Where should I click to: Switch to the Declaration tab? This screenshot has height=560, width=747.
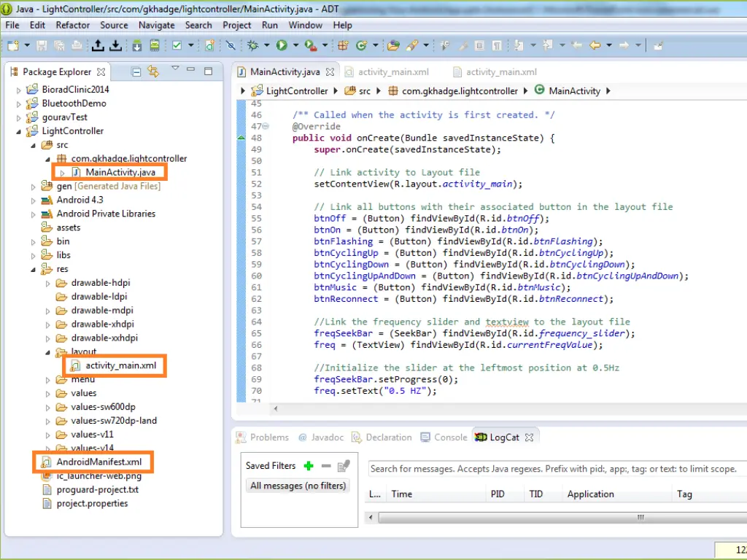point(382,437)
